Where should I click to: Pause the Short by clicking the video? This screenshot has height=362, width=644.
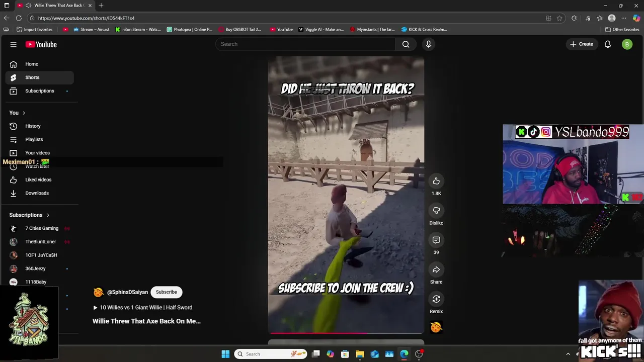(x=346, y=195)
